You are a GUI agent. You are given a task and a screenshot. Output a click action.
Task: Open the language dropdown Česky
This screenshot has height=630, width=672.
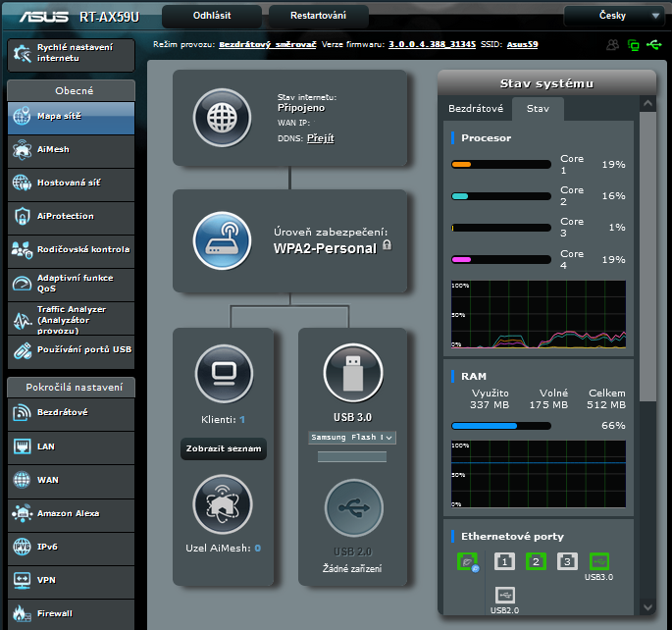click(x=615, y=16)
